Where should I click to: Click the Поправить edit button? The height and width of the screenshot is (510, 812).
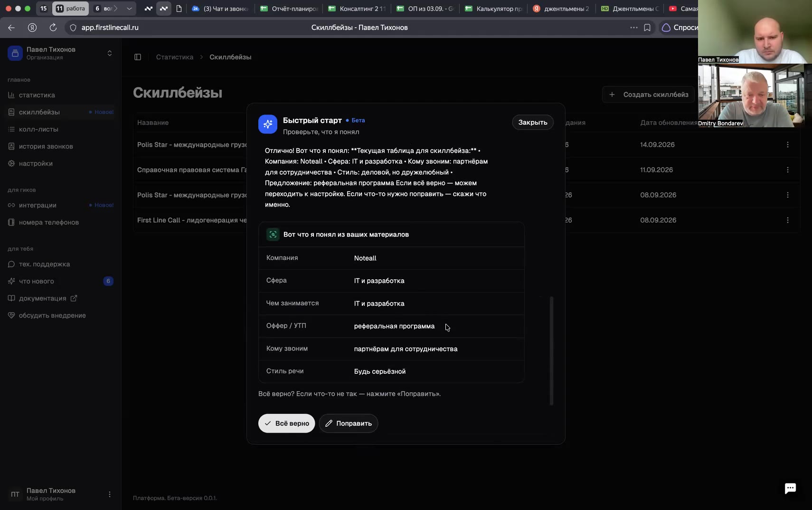(349, 424)
